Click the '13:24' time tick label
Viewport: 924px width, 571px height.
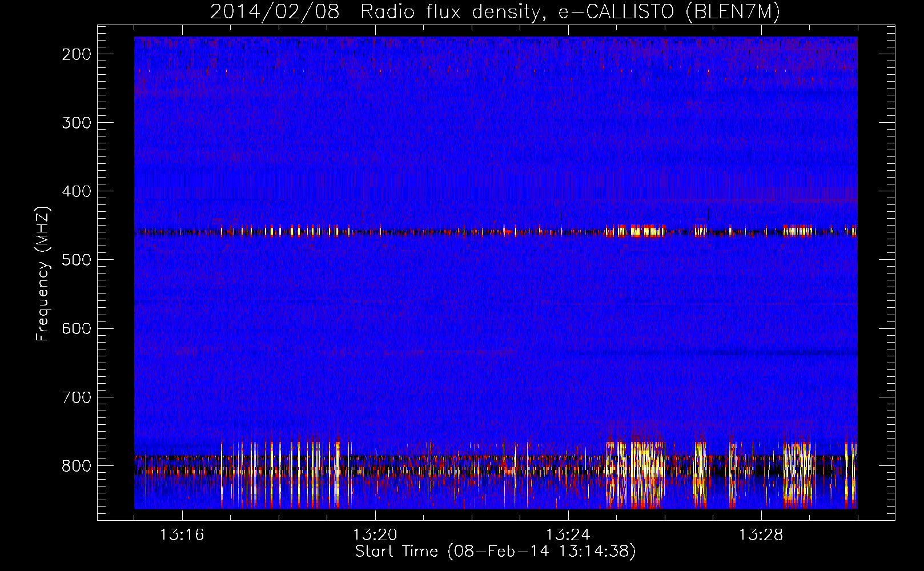point(568,535)
